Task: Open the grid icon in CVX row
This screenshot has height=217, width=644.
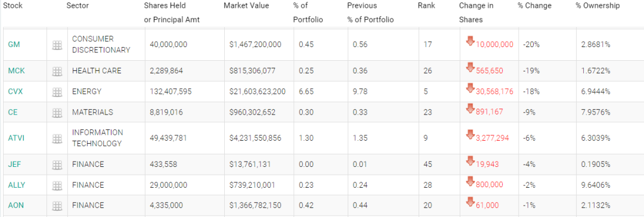Action: (57, 92)
